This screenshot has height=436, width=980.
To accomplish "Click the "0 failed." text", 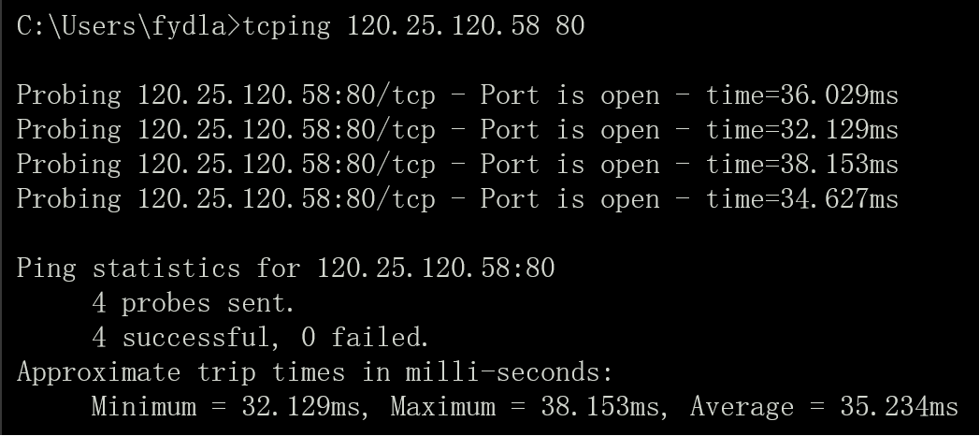I will (x=365, y=338).
